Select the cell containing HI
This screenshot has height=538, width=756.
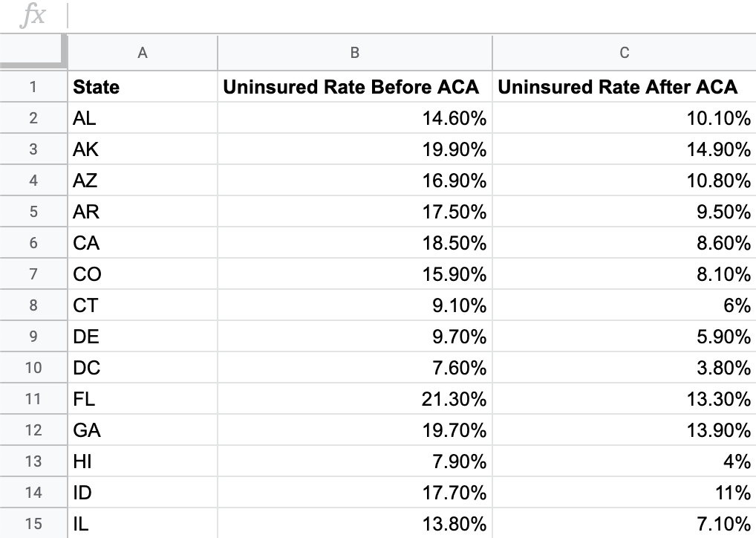142,461
